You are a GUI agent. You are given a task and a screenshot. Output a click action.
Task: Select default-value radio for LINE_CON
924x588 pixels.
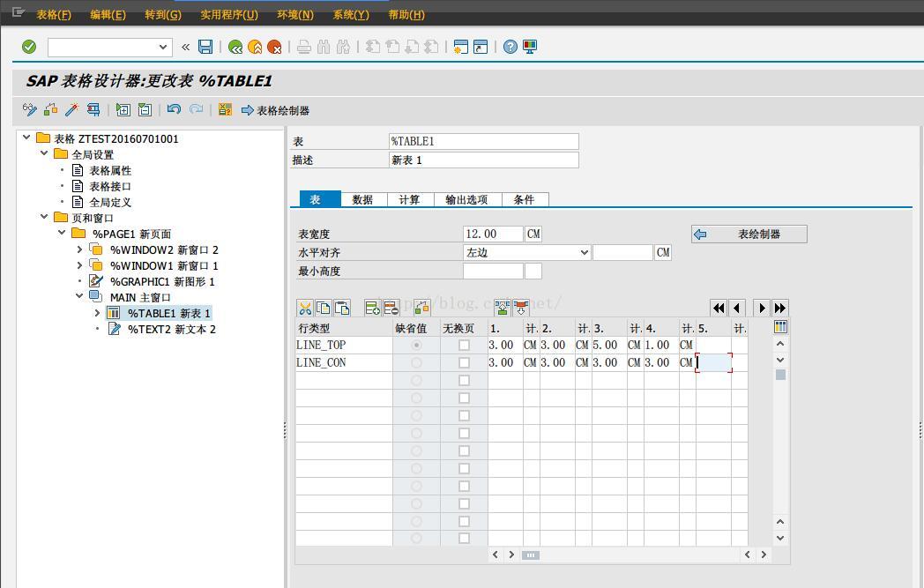417,363
